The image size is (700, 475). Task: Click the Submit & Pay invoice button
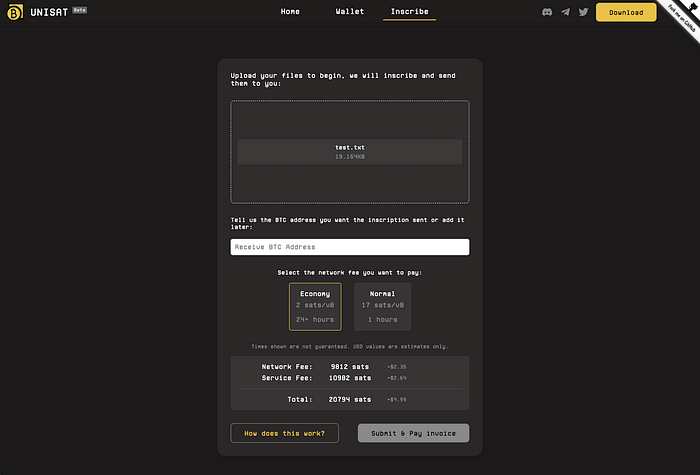413,433
